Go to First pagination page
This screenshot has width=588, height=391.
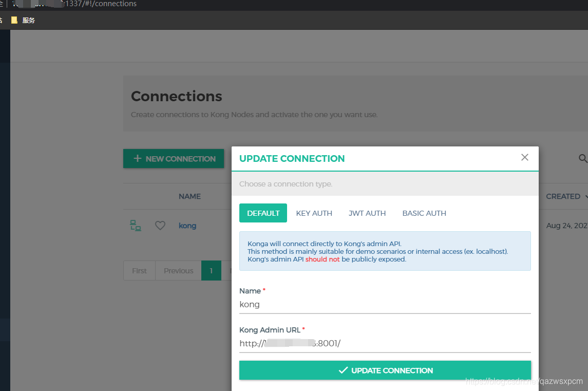click(x=140, y=271)
